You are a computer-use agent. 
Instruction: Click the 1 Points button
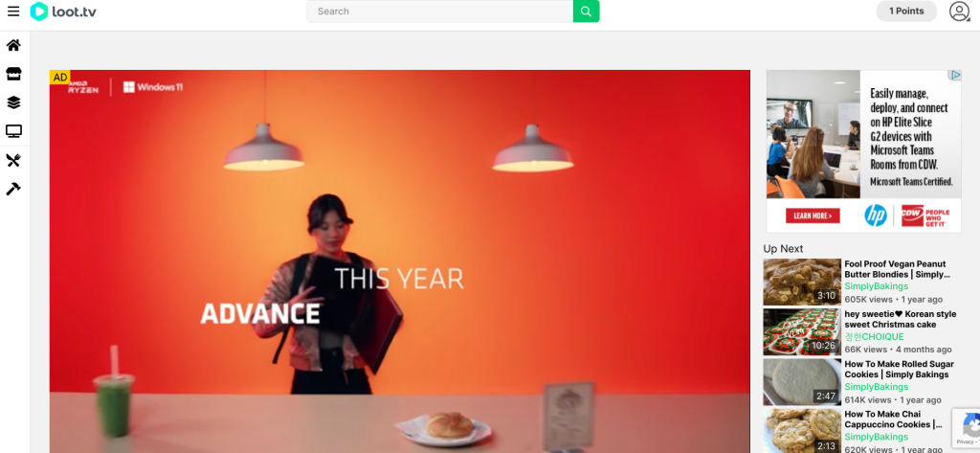click(x=906, y=11)
